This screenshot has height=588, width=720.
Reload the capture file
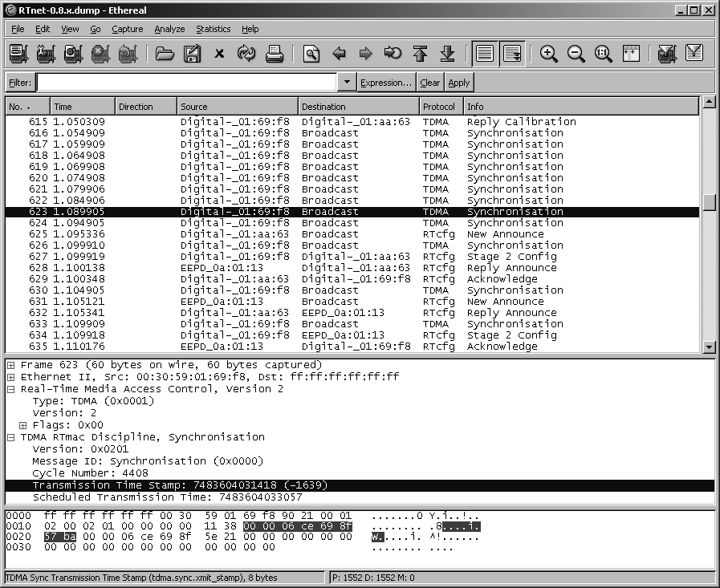point(246,54)
